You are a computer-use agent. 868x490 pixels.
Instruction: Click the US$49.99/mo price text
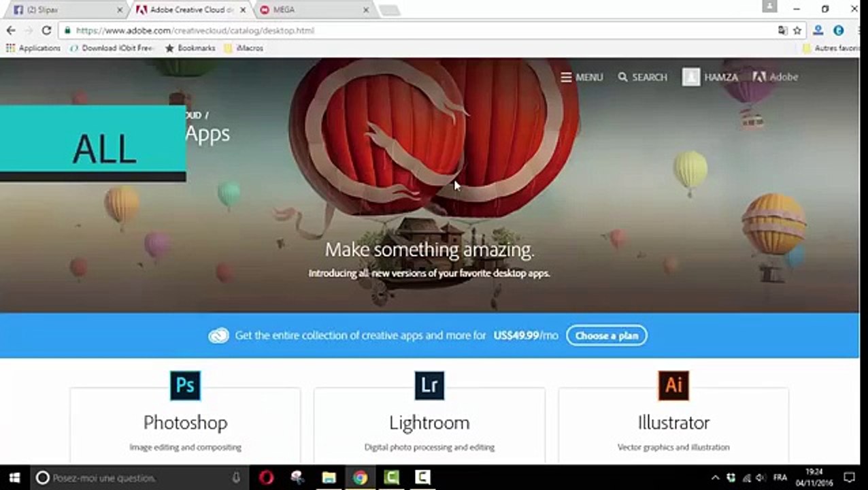[x=526, y=336]
